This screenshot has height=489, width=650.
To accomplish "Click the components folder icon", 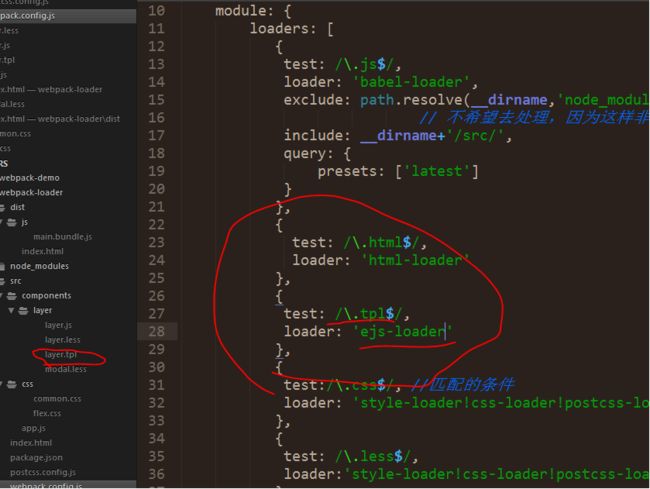I will tap(12, 296).
